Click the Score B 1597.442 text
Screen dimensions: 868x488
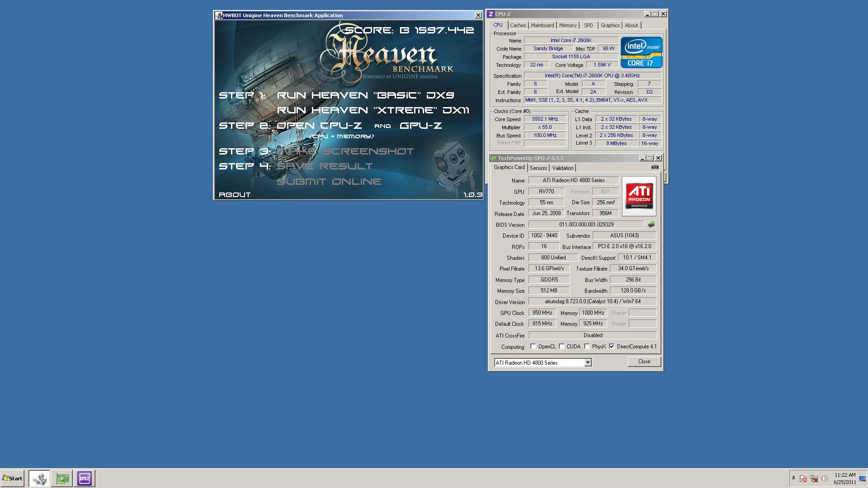tap(409, 30)
